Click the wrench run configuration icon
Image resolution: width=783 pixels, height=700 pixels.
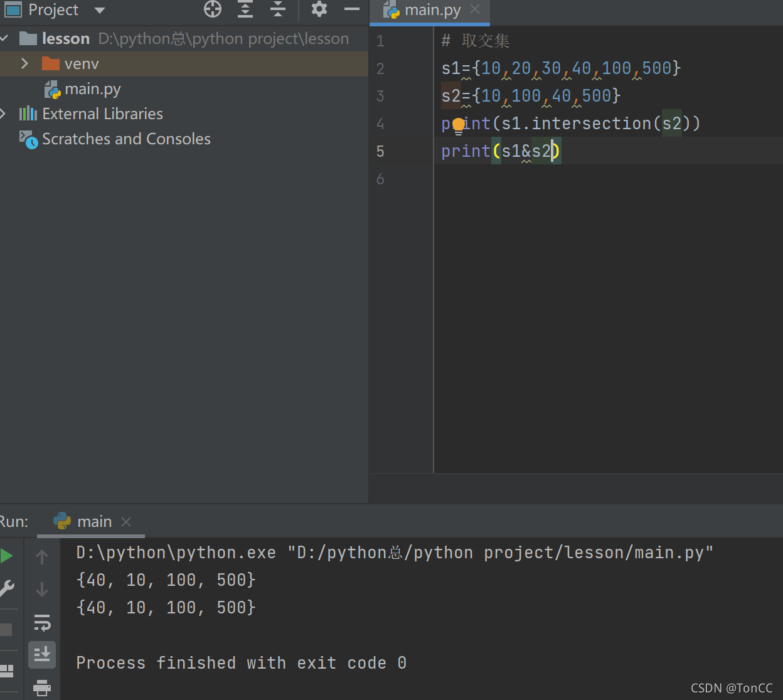tap(6, 589)
